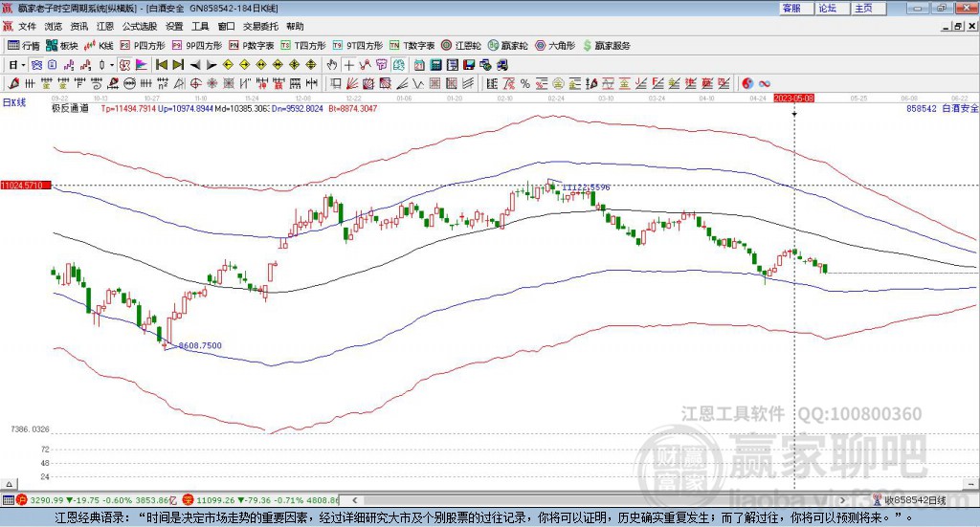980x527 pixels.
Task: Select the hand pan tool
Action: tap(332, 65)
